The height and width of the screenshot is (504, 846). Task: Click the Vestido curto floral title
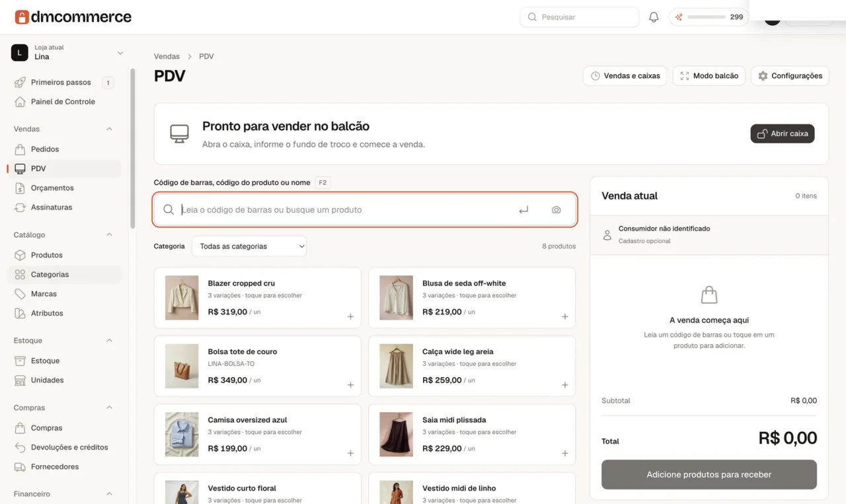[242, 488]
